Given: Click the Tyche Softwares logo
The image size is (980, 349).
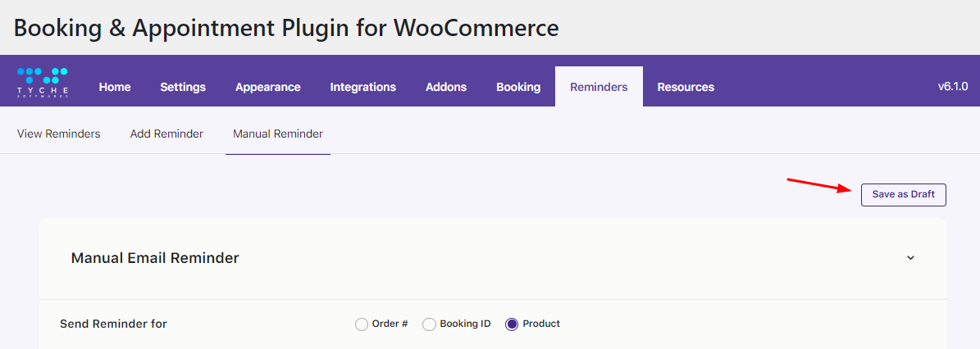Looking at the screenshot, I should (x=43, y=83).
